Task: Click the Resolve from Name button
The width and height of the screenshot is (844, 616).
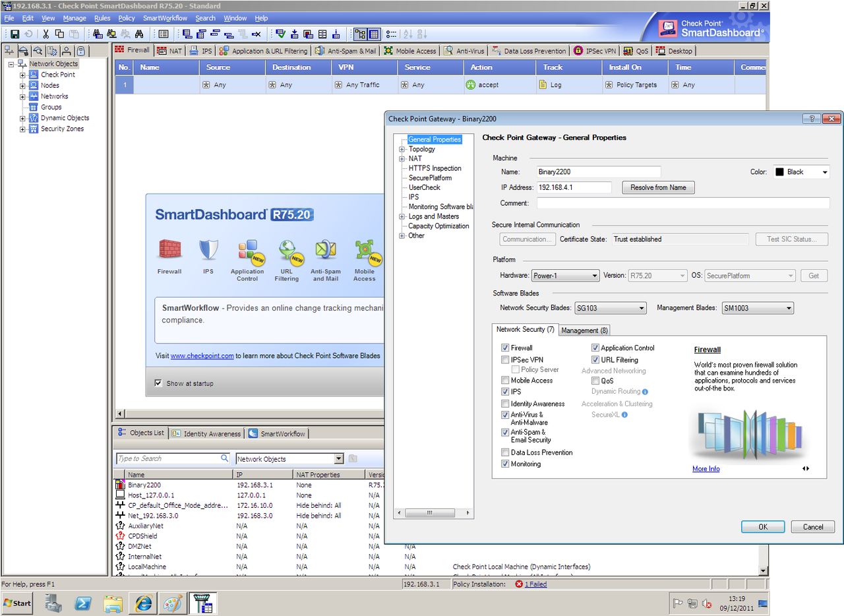Action: (658, 187)
